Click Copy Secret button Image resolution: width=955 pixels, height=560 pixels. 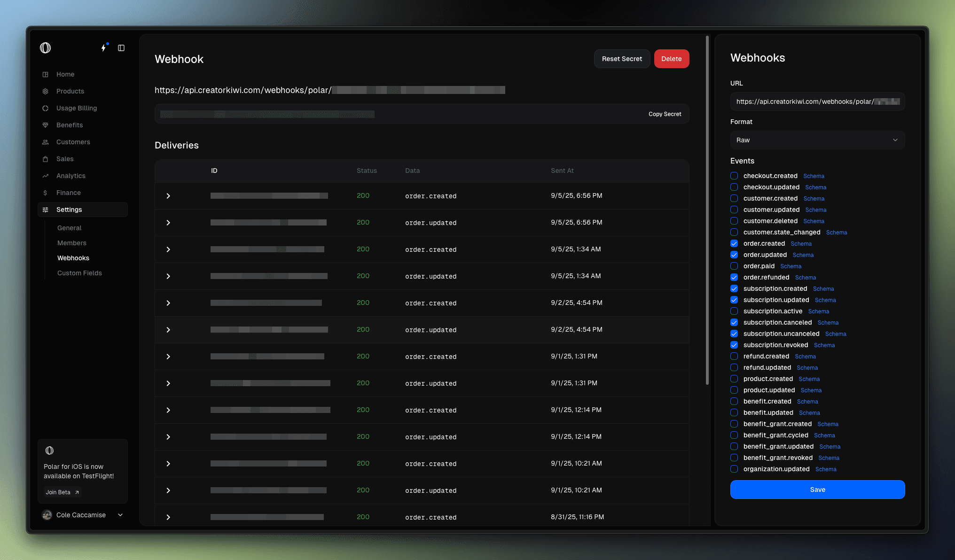[x=665, y=114]
